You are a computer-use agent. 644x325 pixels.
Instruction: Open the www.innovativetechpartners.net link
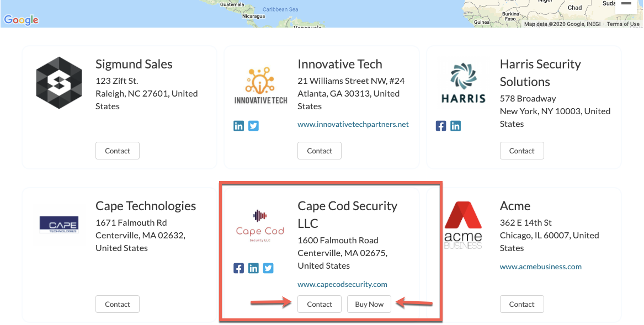point(353,124)
